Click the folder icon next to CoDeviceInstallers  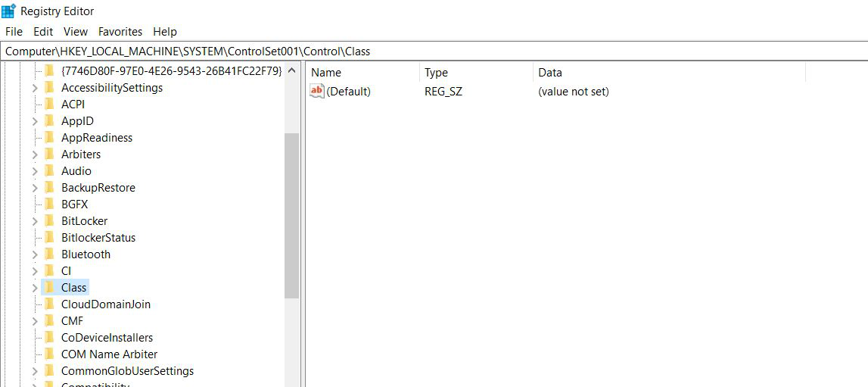49,338
